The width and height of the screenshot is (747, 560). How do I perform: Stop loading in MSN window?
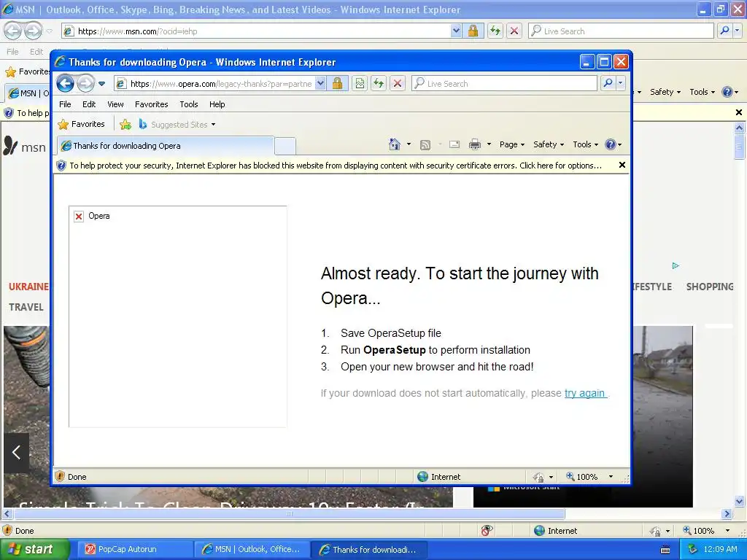[514, 31]
